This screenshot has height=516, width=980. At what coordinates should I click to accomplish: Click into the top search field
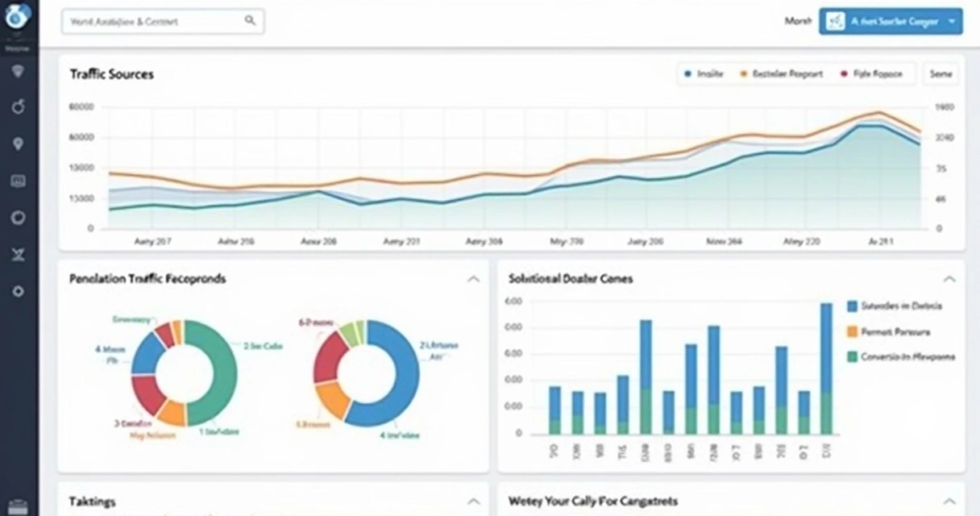point(153,22)
